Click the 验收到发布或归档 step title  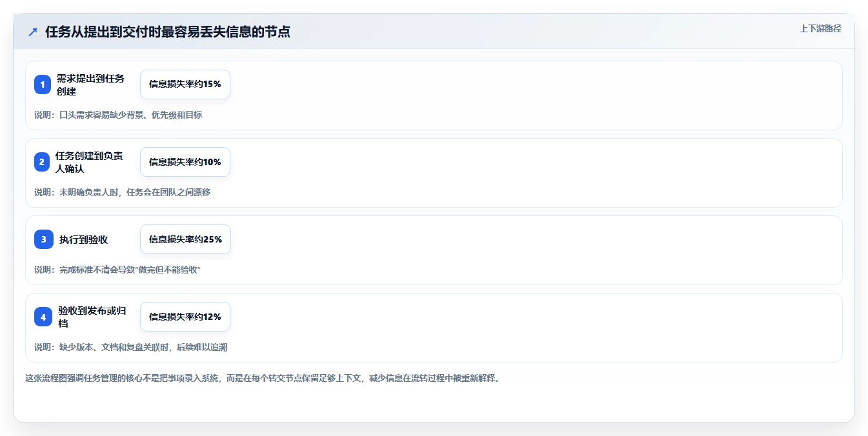pyautogui.click(x=92, y=317)
